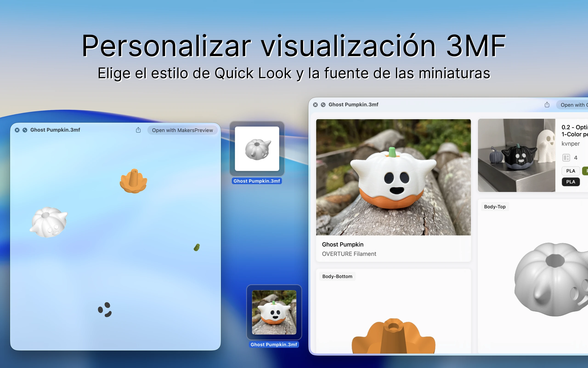Click the OVERTURE Filament subtitle
The width and height of the screenshot is (588, 368).
(x=349, y=254)
